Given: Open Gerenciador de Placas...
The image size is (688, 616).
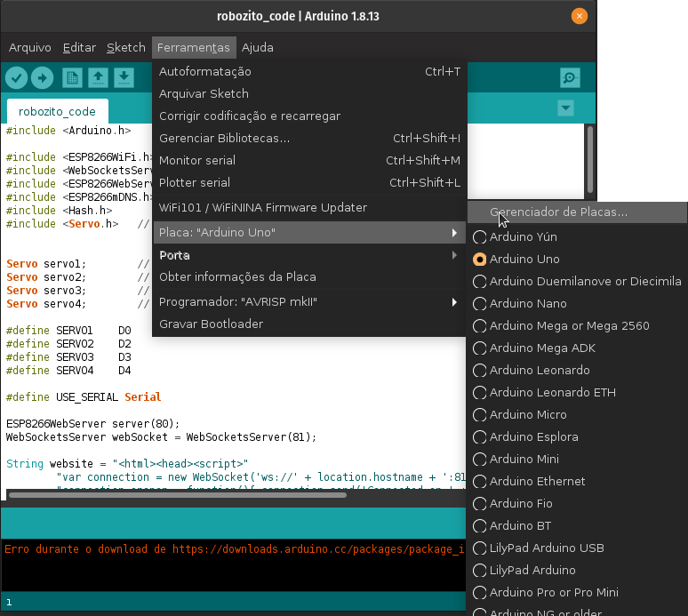Looking at the screenshot, I should [x=578, y=212].
